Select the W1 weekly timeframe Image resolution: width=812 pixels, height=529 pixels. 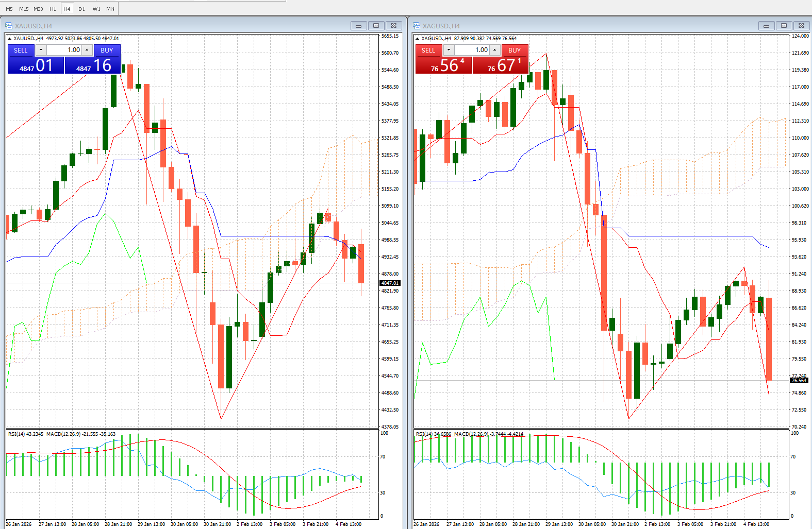pyautogui.click(x=96, y=9)
